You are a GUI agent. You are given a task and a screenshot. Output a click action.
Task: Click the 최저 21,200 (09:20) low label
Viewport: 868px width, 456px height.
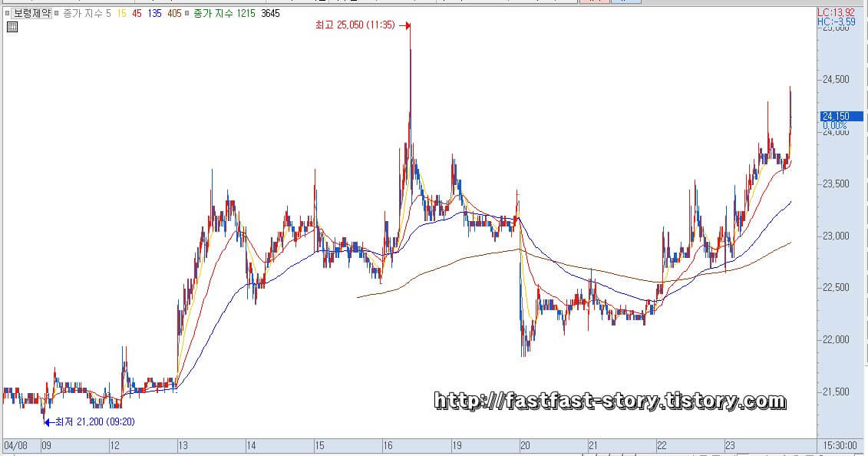tap(94, 421)
